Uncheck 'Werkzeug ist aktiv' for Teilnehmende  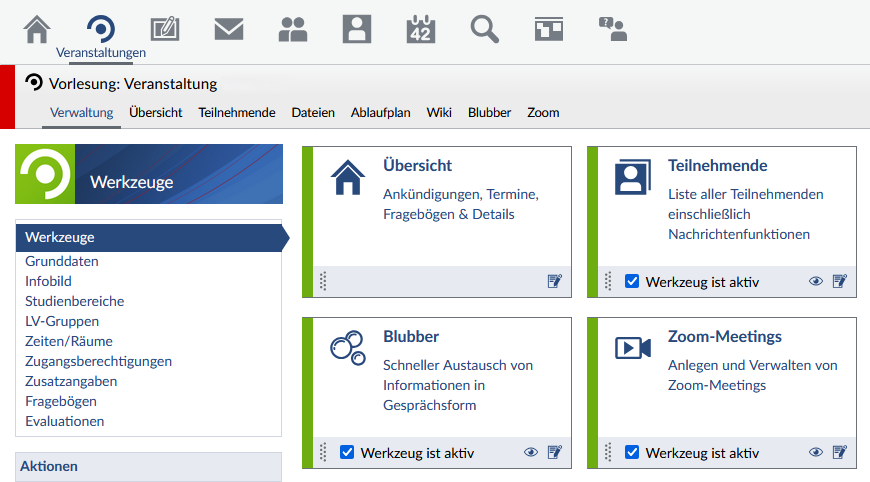pyautogui.click(x=632, y=282)
